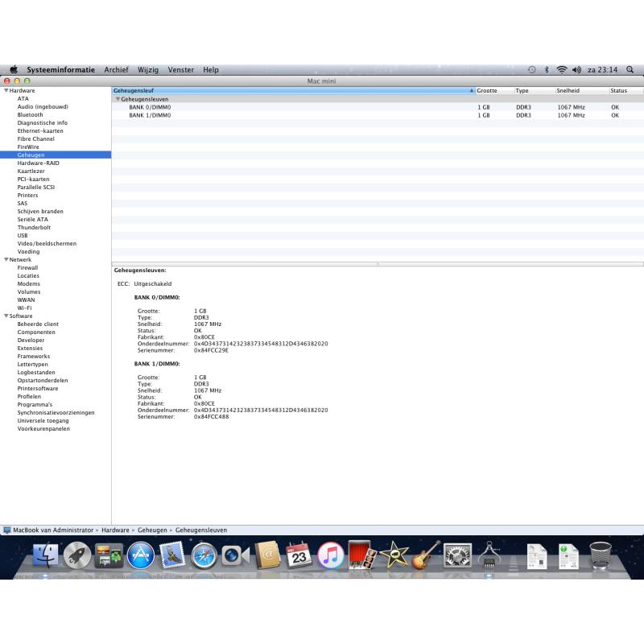Select Wi-Fi under Netwerk
The image size is (644, 644).
coord(24,308)
